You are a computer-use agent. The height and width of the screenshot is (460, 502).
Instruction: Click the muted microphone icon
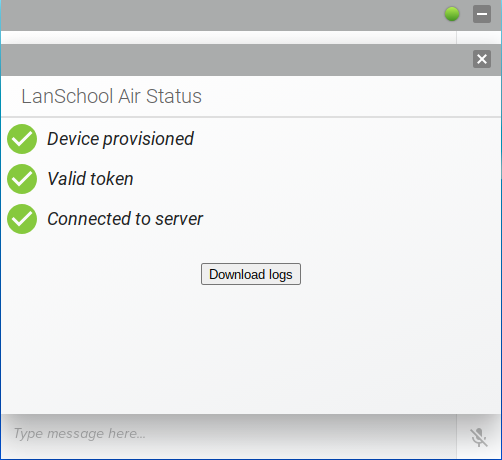click(479, 437)
